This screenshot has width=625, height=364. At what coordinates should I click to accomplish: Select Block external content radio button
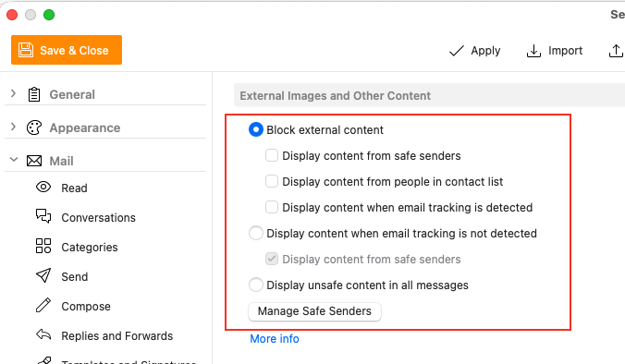256,129
